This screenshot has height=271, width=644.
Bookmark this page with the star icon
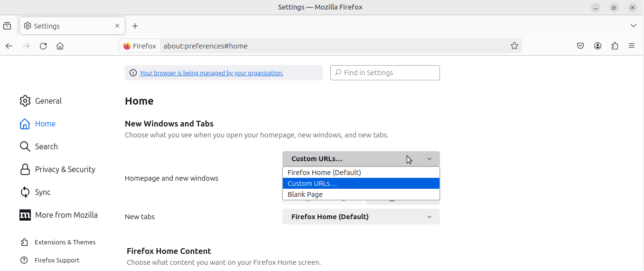coord(514,46)
